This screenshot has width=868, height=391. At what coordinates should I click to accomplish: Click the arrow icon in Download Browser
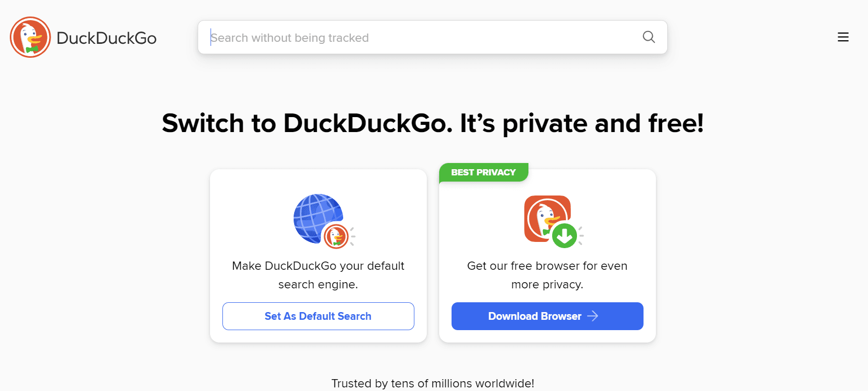[x=593, y=316]
